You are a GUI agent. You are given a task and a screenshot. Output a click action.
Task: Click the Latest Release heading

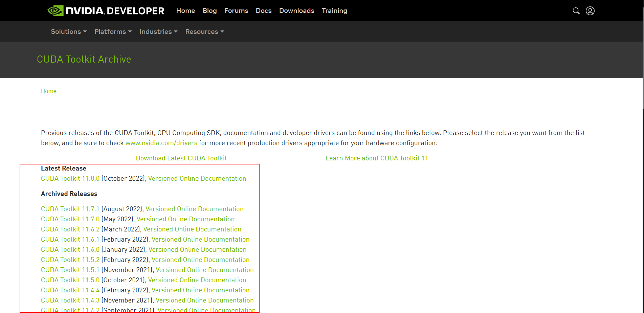[64, 168]
